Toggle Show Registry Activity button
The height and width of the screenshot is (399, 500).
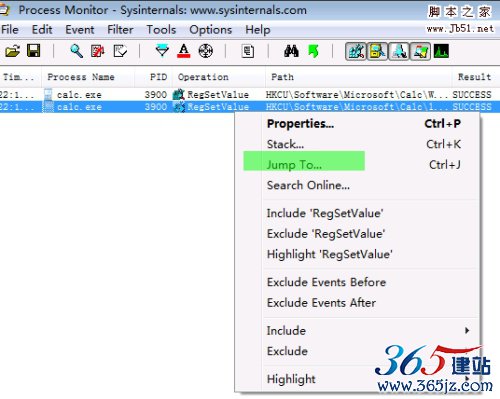click(x=356, y=51)
